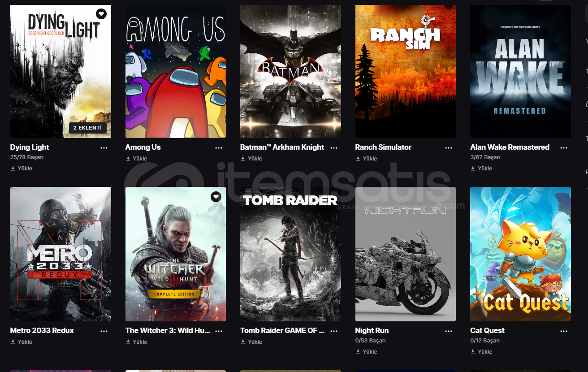Click the download icon under Among Us
This screenshot has height=372, width=588.
point(128,159)
